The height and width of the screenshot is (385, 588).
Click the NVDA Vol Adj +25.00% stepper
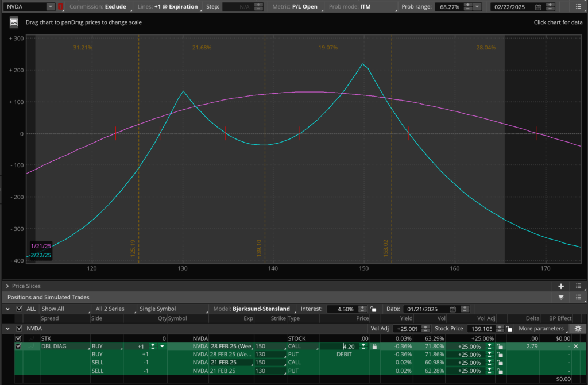coord(425,329)
